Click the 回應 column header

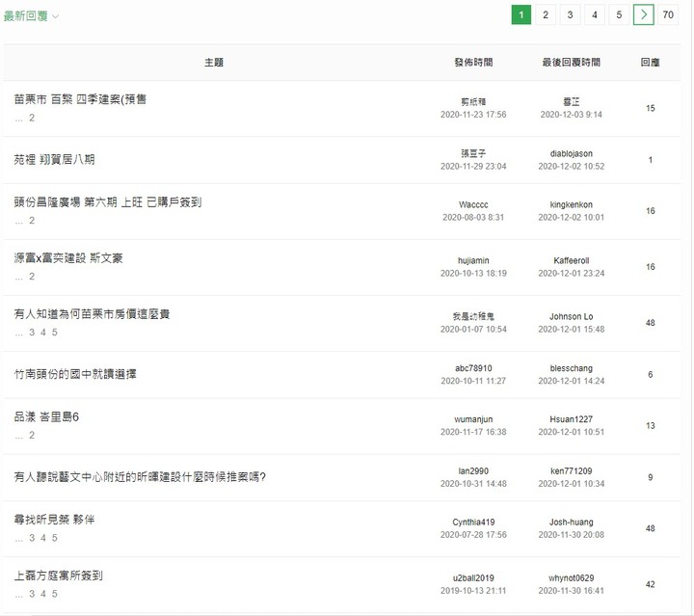[650, 63]
